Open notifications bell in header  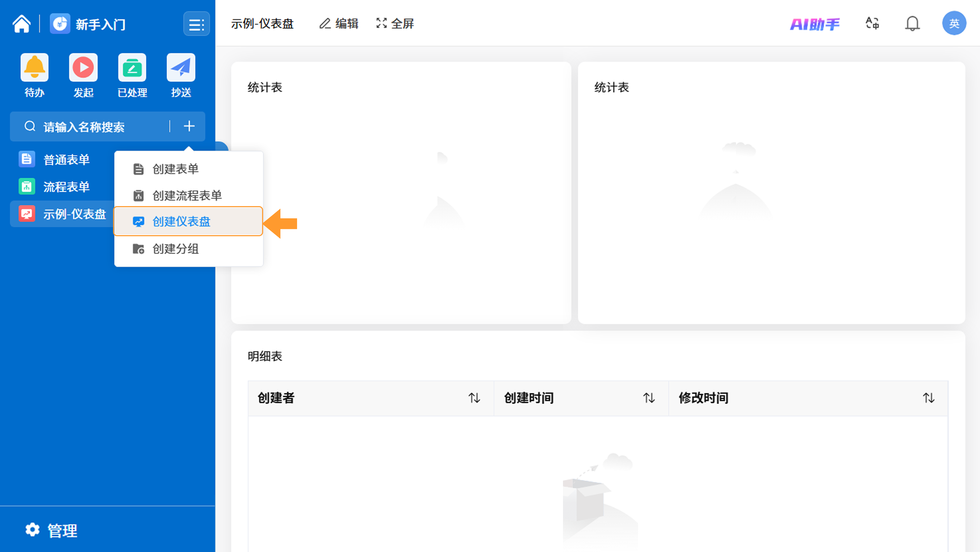[x=912, y=23]
